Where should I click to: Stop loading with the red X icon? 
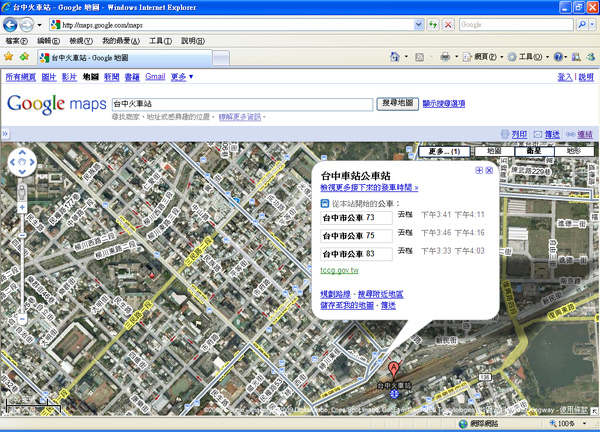coord(448,25)
